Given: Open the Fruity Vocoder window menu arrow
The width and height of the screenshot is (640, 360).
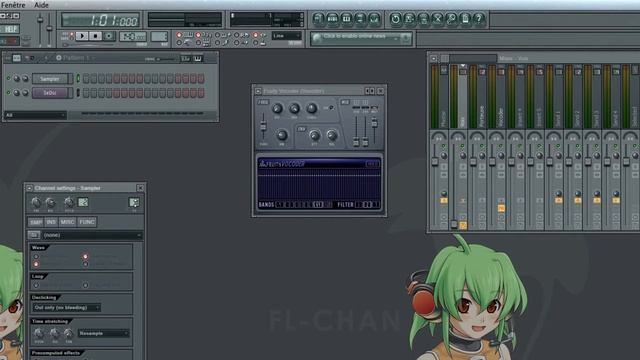Looking at the screenshot, I should click(x=258, y=91).
